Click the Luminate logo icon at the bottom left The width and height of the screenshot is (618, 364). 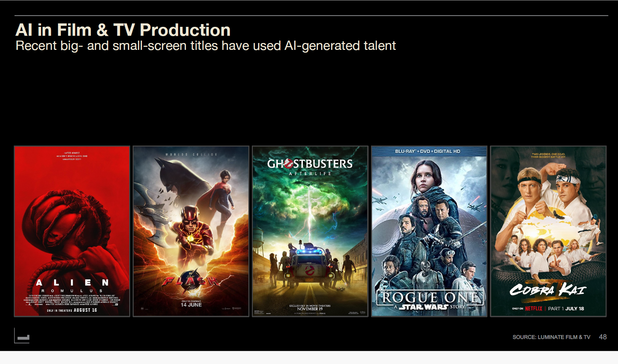click(x=22, y=335)
